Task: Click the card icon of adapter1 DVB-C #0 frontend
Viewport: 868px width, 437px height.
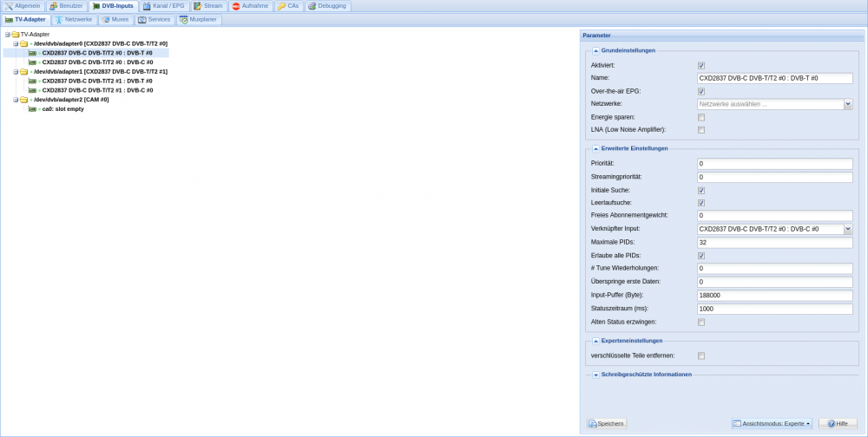Action: click(x=32, y=90)
